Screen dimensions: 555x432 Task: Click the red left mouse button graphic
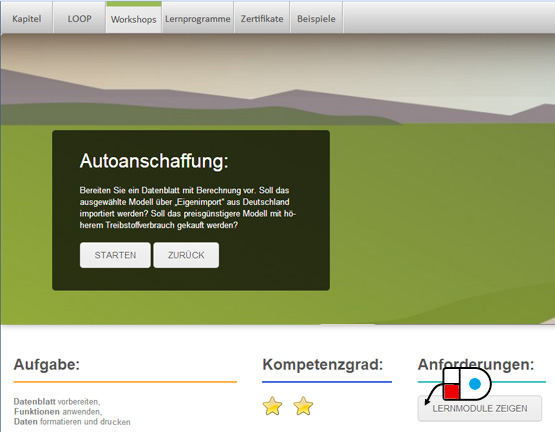tap(452, 391)
